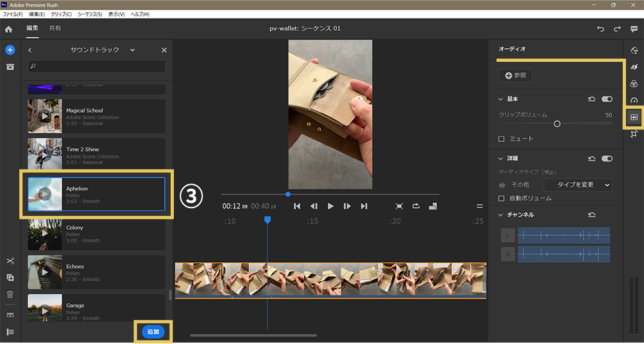This screenshot has width=644, height=344.
Task: Reset the Advanced (詳細) section
Action: point(592,158)
